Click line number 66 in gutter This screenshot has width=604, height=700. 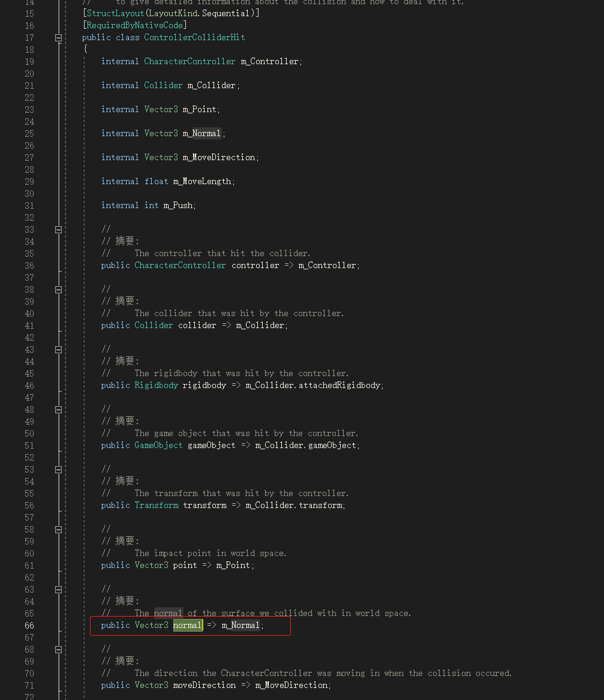pos(29,626)
